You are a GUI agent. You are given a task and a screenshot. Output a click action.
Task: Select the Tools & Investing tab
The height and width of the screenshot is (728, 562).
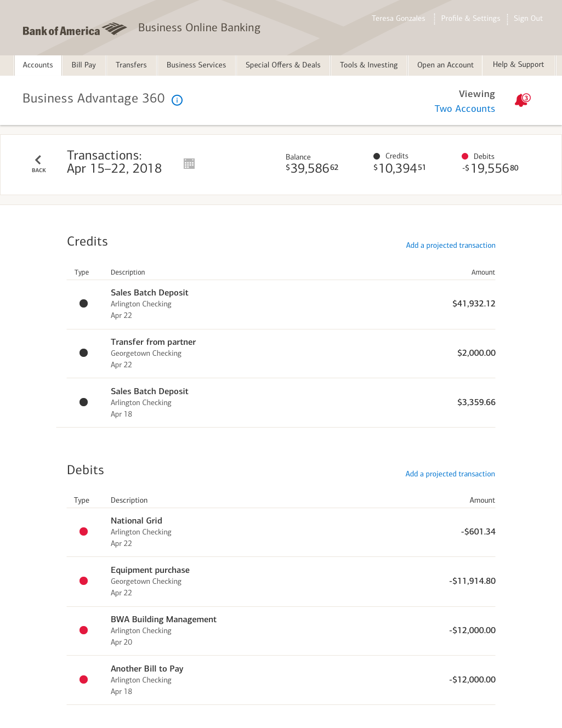(368, 65)
